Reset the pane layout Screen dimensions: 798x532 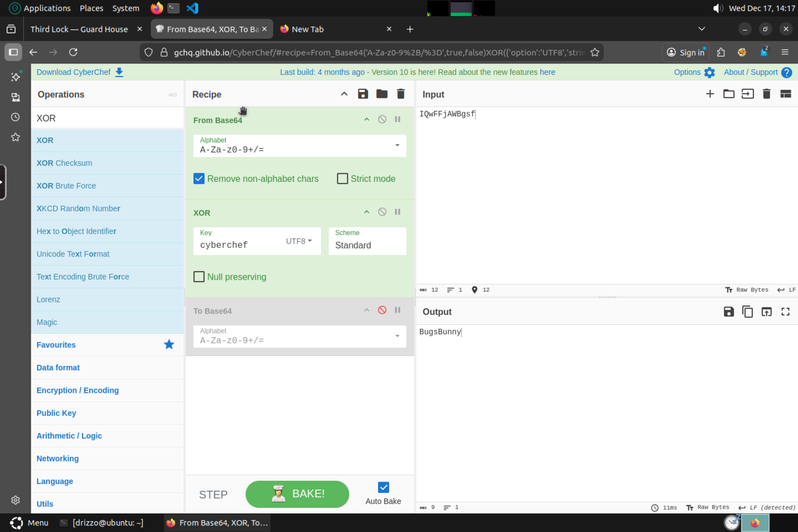pos(786,94)
